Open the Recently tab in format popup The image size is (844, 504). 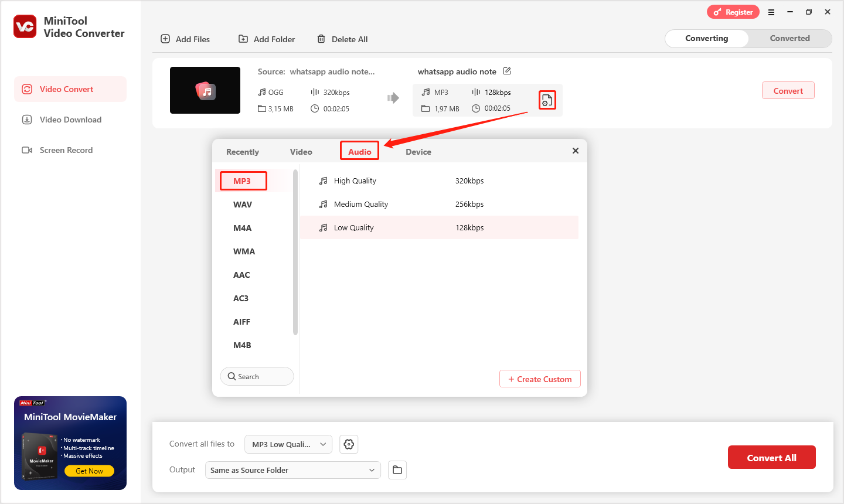tap(243, 152)
